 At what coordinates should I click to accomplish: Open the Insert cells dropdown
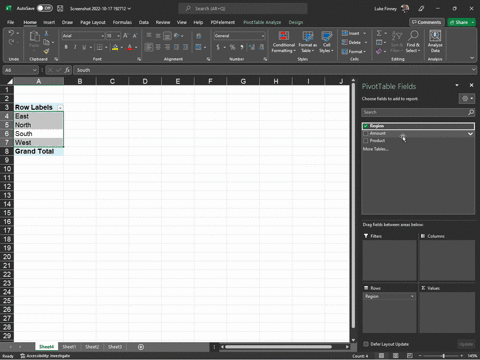(x=365, y=33)
